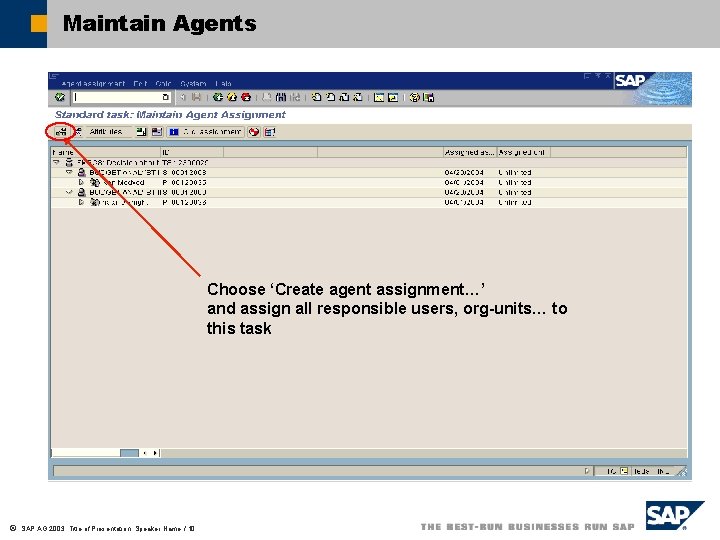Click the last application toolbar grid icon
This screenshot has height=540, width=720.
pos(270,132)
